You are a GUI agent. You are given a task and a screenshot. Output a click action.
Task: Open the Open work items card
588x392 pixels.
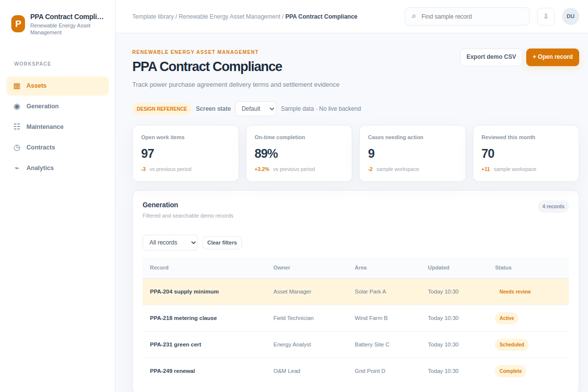coord(186,153)
